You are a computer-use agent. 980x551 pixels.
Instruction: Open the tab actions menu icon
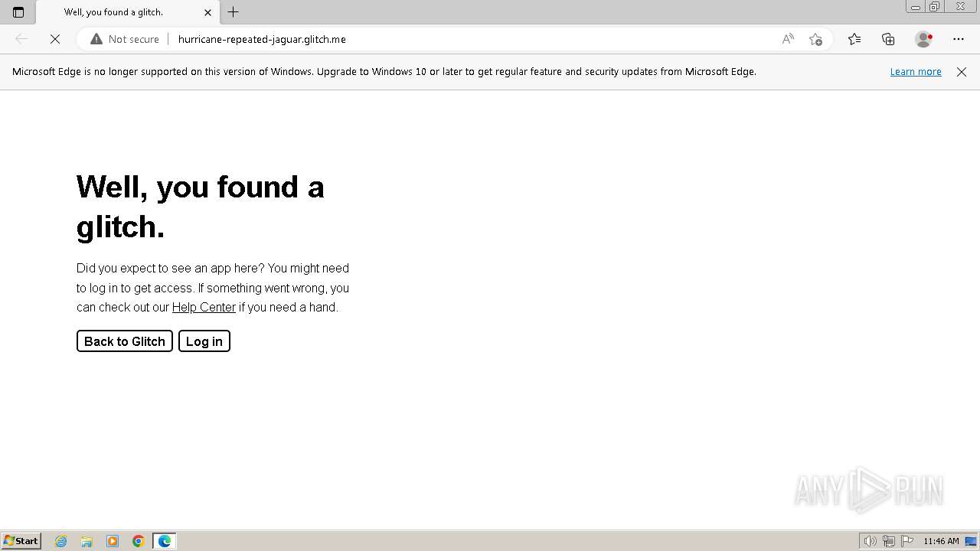(18, 12)
